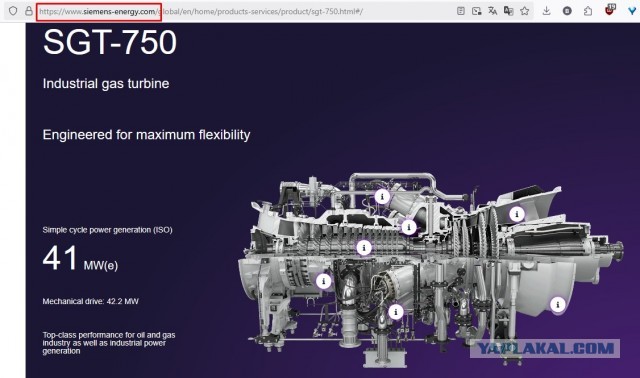Open info hotspot on exhaust diffuser top
640x378 pixels.
517,213
